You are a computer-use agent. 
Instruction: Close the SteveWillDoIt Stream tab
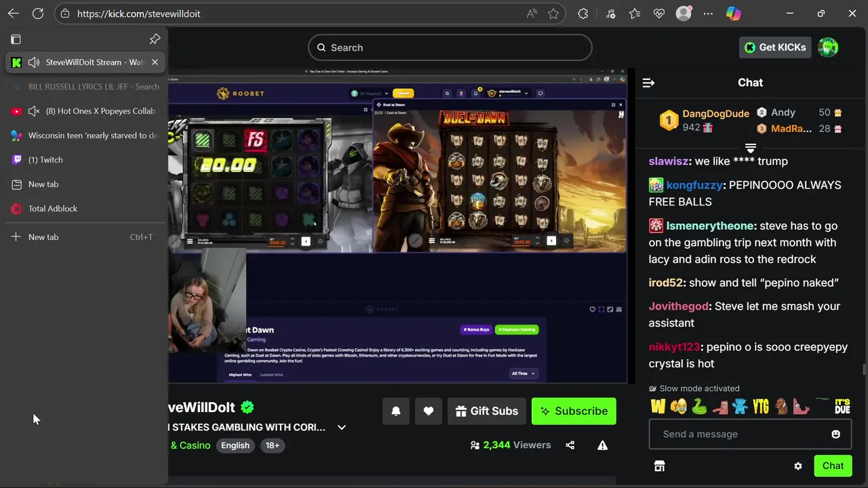[x=155, y=62]
